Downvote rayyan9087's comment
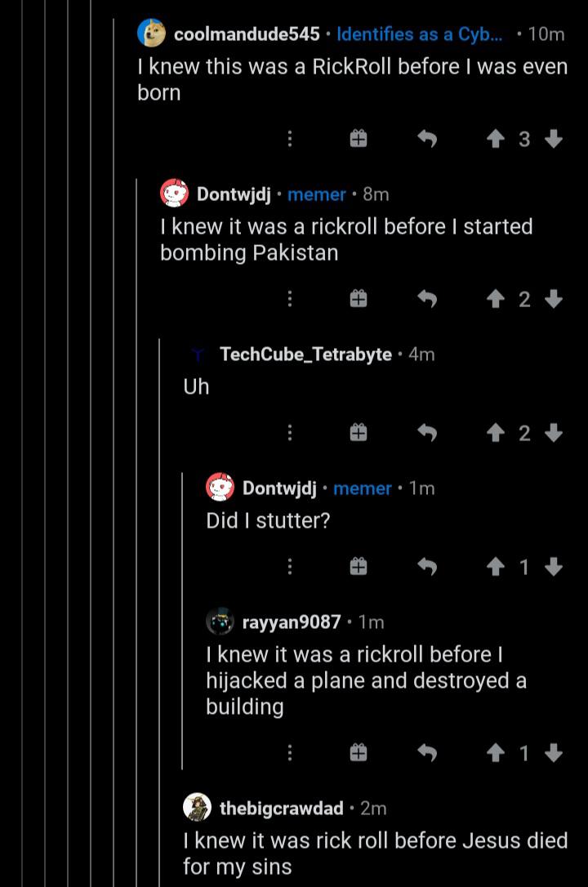 [554, 752]
